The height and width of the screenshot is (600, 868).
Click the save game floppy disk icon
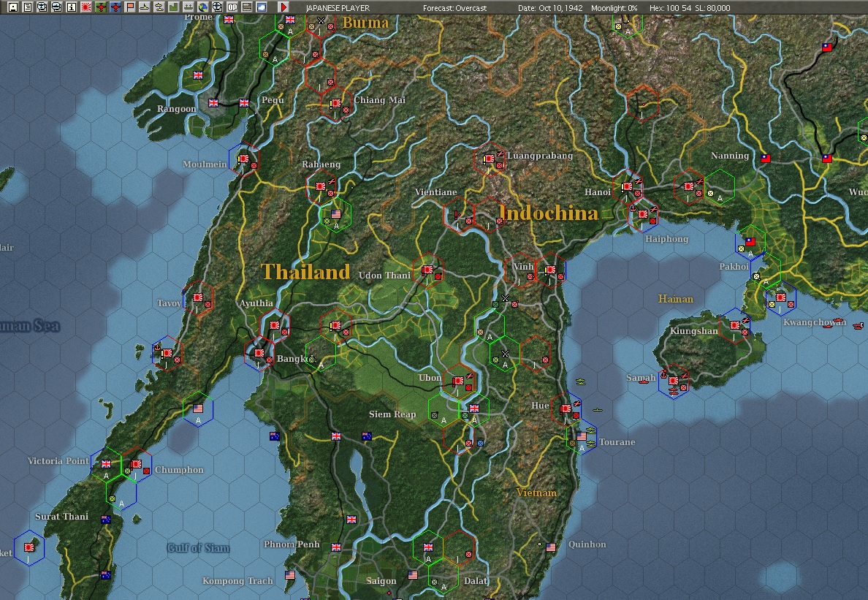point(12,7)
